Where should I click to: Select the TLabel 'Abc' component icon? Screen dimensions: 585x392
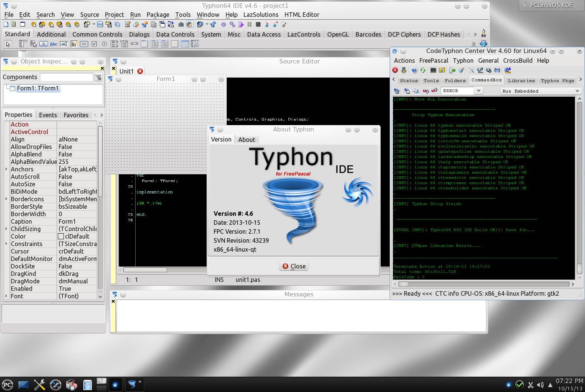[x=54, y=44]
